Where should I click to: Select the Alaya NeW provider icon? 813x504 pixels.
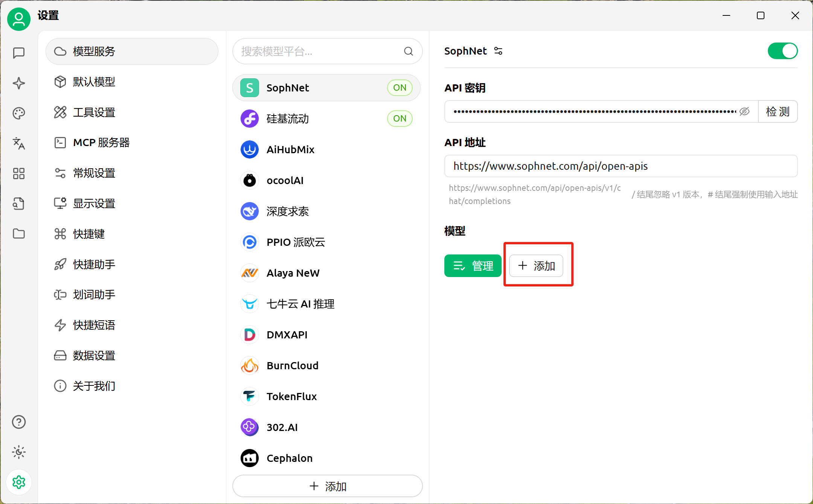pyautogui.click(x=249, y=273)
